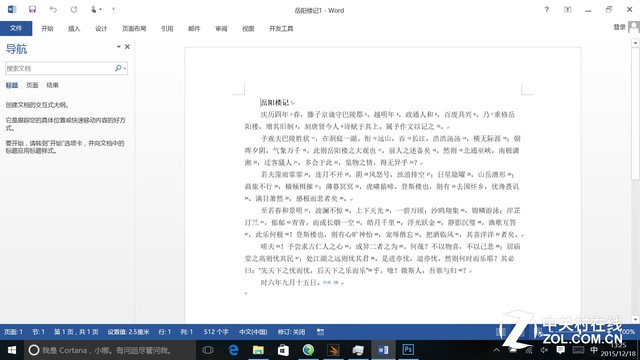Screen dimensions: 640x360
Task: Click the Word icon on the taskbar
Action: click(x=383, y=350)
